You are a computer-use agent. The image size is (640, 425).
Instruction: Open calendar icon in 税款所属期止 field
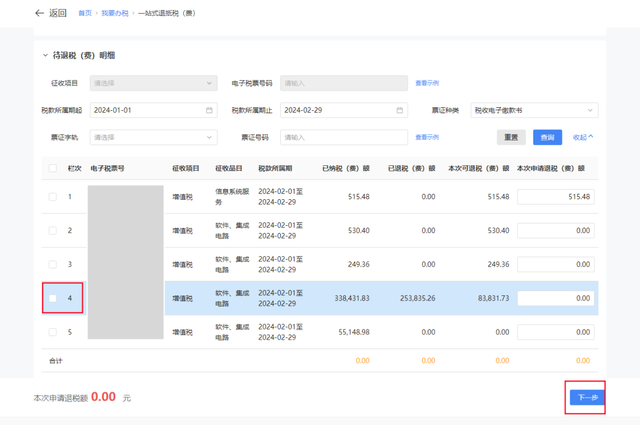point(400,110)
